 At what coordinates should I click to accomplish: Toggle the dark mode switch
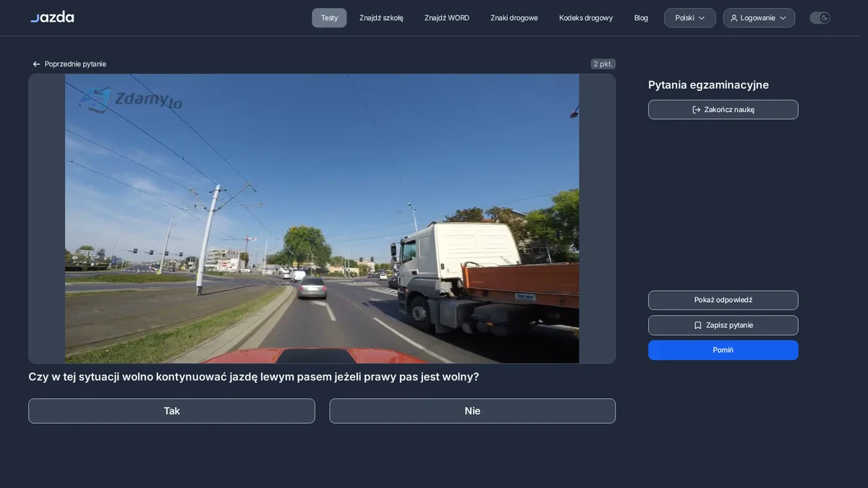click(820, 18)
